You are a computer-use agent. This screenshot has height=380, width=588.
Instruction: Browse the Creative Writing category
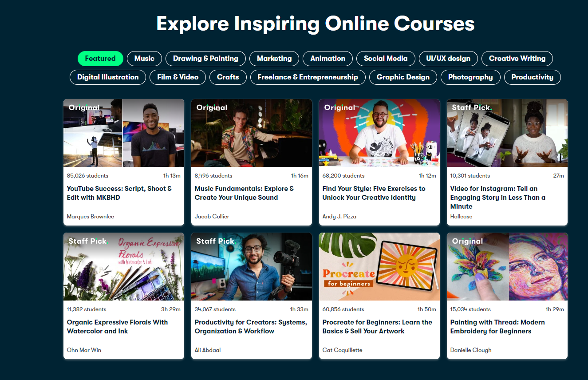point(517,59)
